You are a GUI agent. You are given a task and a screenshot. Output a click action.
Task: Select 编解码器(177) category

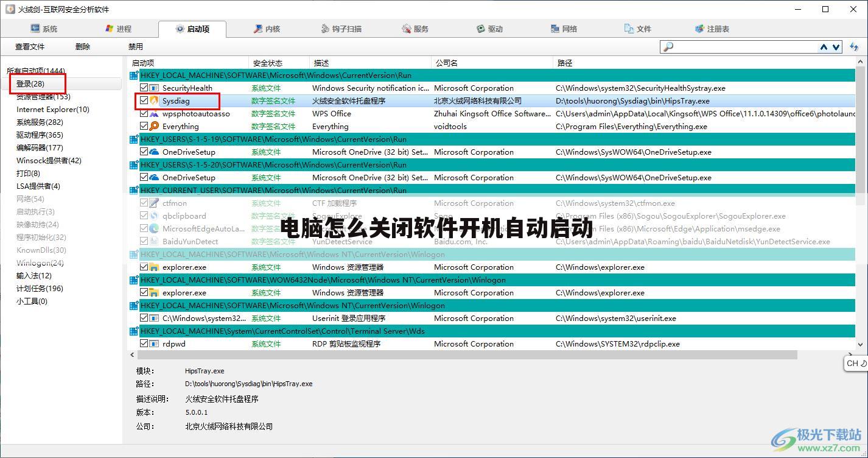tap(40, 148)
